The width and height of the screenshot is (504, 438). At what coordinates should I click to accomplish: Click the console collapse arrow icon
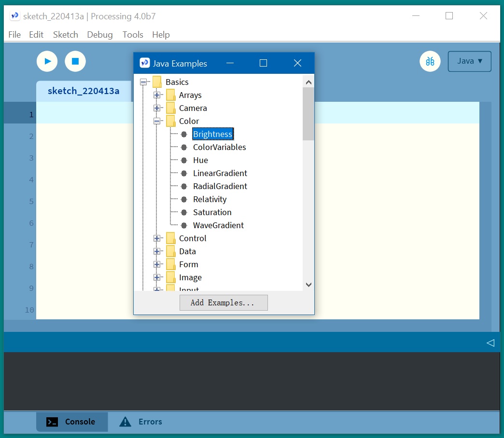490,342
